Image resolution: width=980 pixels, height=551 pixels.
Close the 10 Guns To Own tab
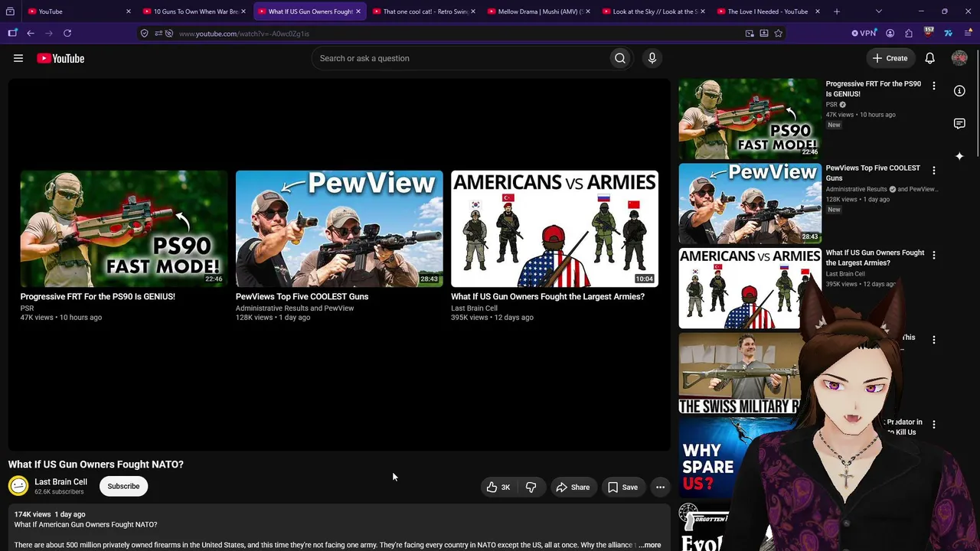tap(243, 11)
